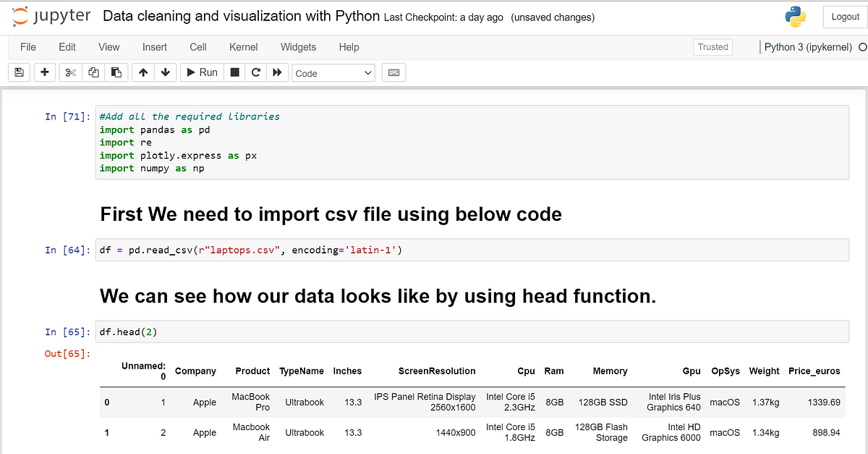This screenshot has width=868, height=454.
Task: Click the Out[65] output prompt
Action: pos(67,353)
